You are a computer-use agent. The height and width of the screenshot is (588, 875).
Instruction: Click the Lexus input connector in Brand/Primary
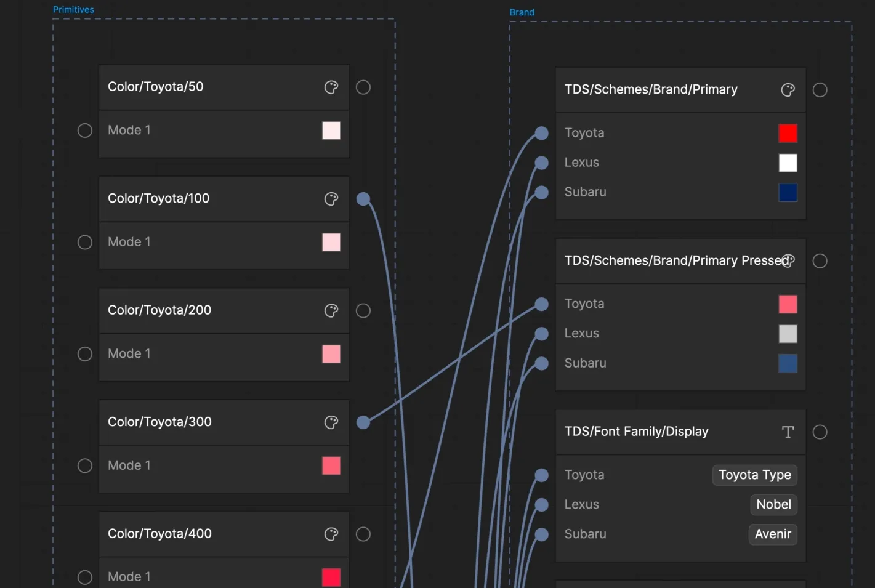pyautogui.click(x=542, y=163)
